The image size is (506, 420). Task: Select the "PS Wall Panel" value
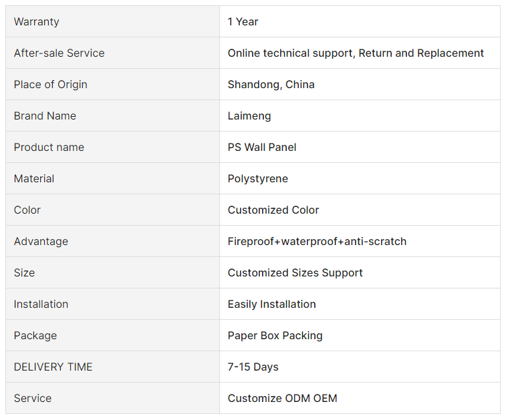(262, 148)
